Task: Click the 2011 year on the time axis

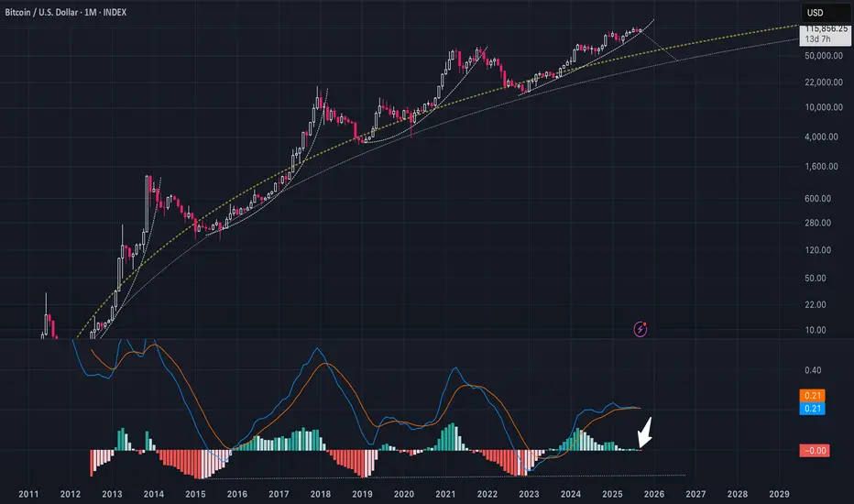Action: click(28, 494)
